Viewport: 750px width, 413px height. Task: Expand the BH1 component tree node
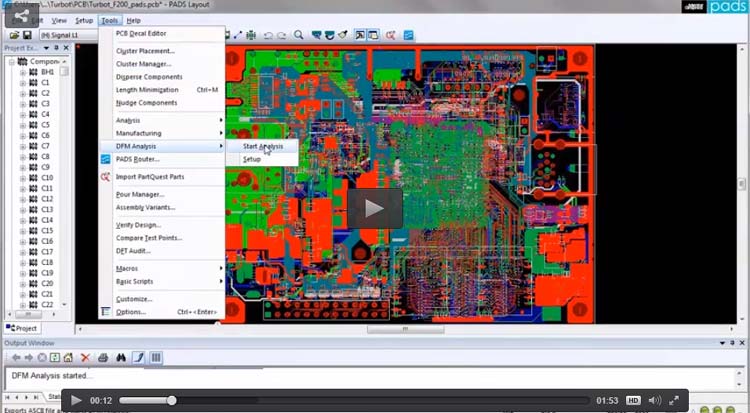tap(22, 72)
